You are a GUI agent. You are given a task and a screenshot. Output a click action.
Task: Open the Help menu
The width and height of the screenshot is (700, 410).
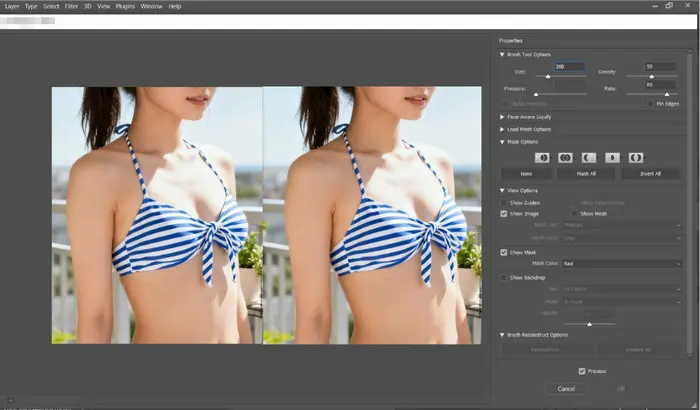(x=175, y=6)
